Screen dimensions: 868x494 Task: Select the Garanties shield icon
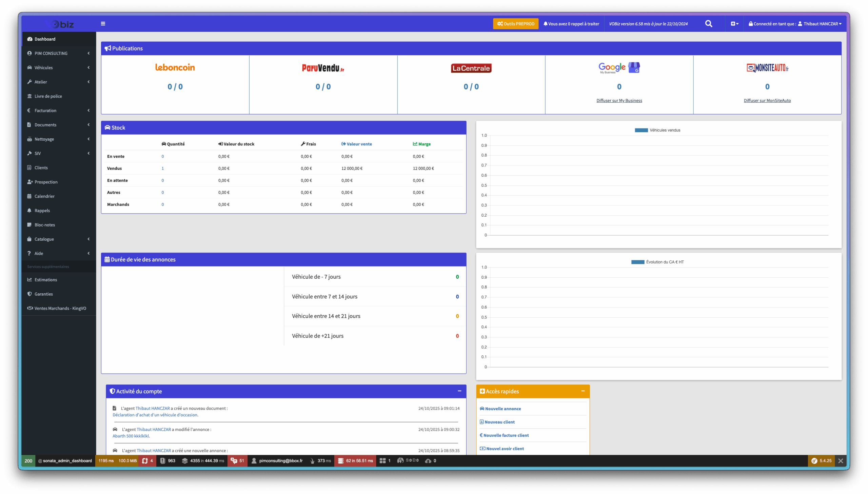[x=30, y=294]
